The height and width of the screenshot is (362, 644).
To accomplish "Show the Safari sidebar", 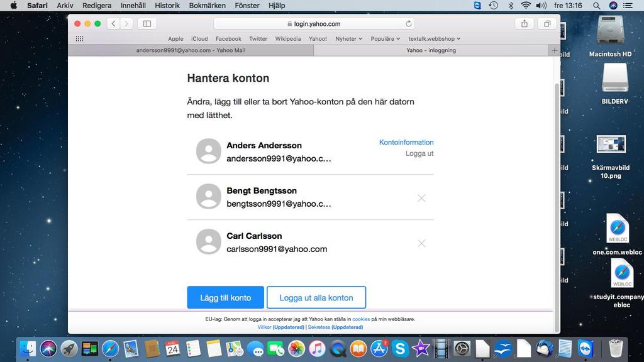I will 147,24.
